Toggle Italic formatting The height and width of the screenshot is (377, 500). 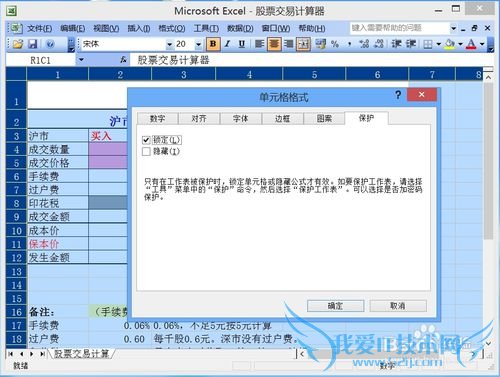228,44
